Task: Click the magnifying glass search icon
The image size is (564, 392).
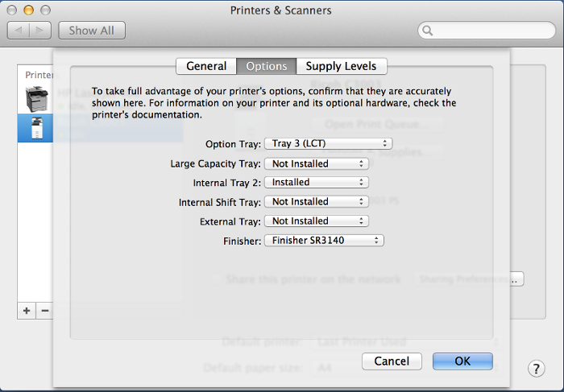Action: coord(427,31)
